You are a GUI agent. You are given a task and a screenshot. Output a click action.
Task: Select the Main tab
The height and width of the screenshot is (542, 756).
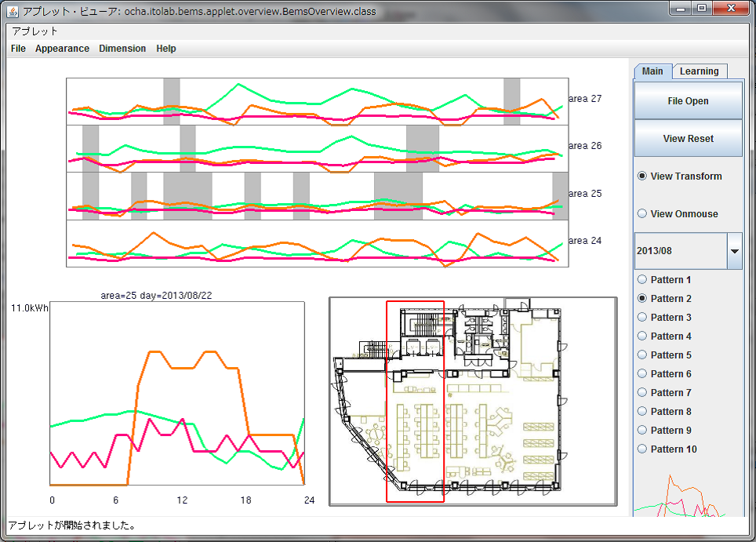pyautogui.click(x=652, y=71)
